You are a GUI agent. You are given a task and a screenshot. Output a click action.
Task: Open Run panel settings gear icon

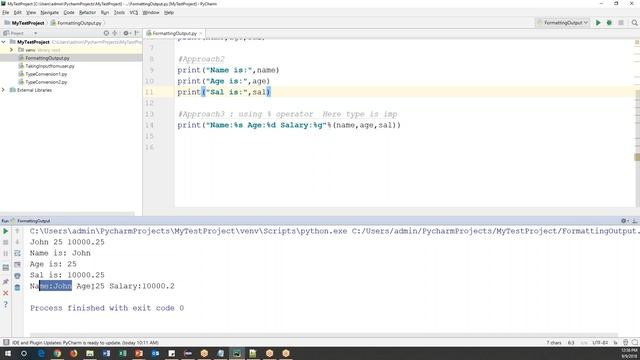click(624, 221)
